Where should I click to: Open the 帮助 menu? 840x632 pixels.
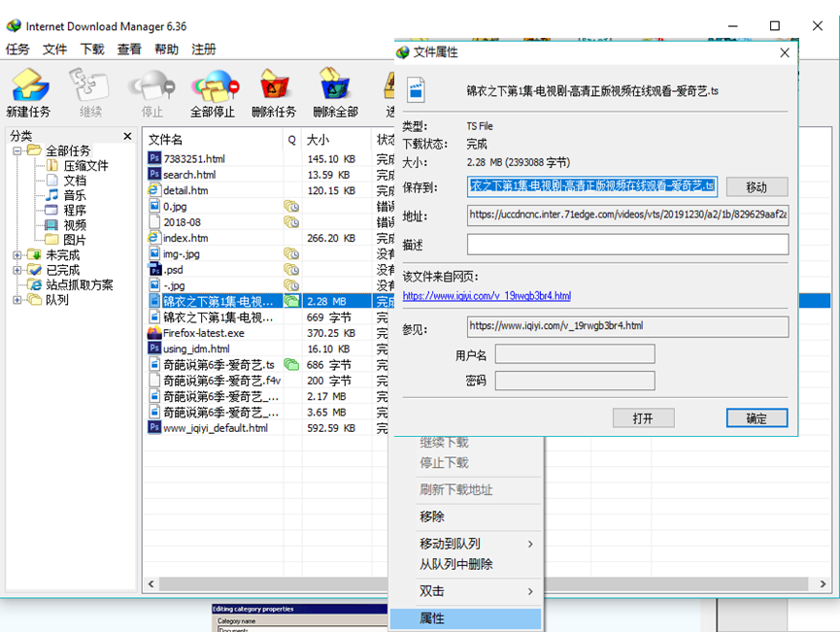click(x=167, y=50)
